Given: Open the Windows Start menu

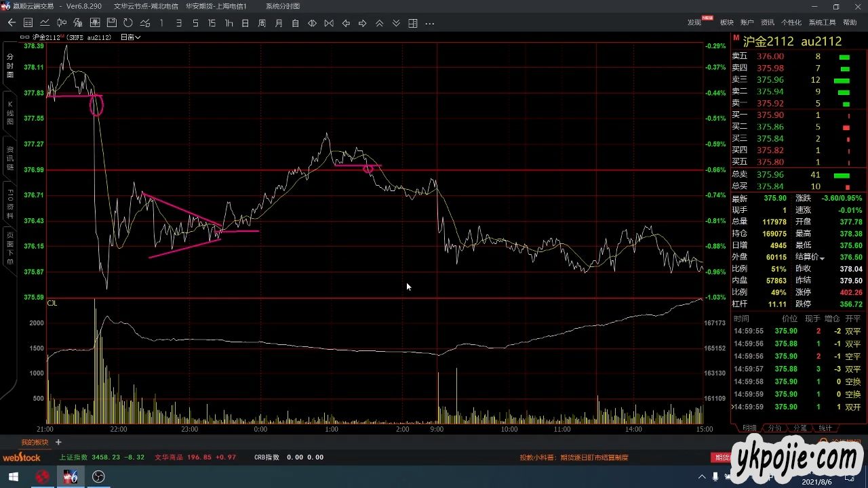Looking at the screenshot, I should click(x=13, y=477).
